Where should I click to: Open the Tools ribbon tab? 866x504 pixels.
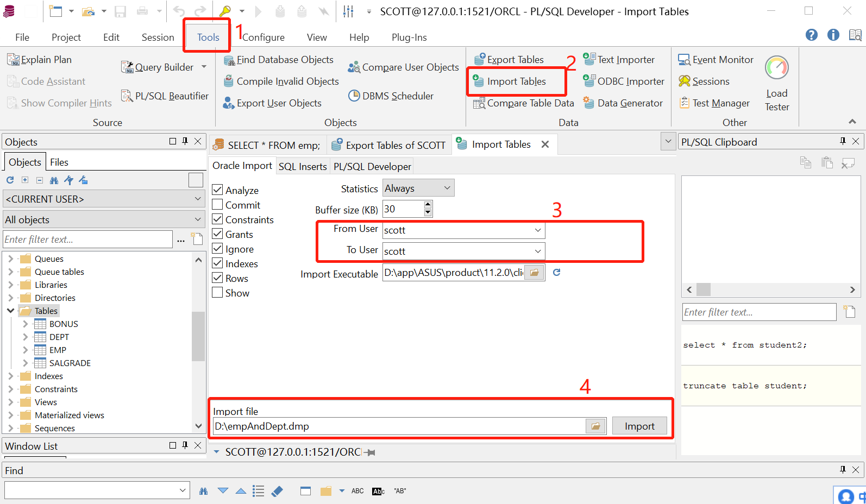[x=208, y=37]
